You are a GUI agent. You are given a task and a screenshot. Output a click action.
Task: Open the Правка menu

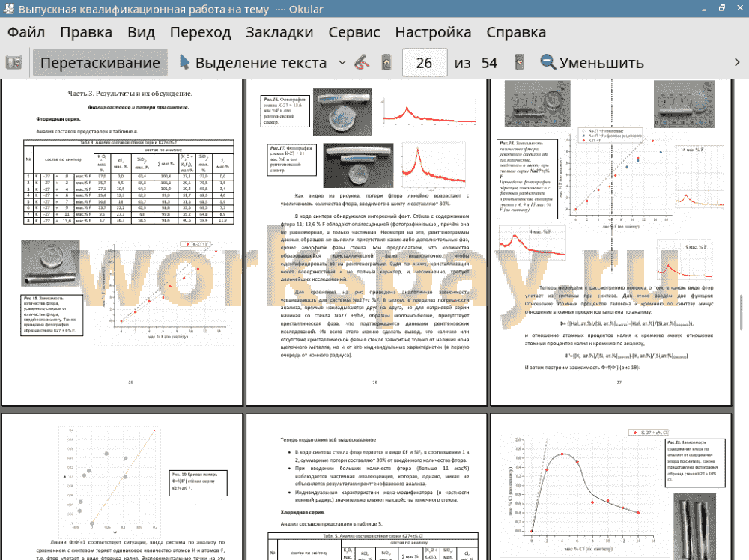pyautogui.click(x=86, y=32)
